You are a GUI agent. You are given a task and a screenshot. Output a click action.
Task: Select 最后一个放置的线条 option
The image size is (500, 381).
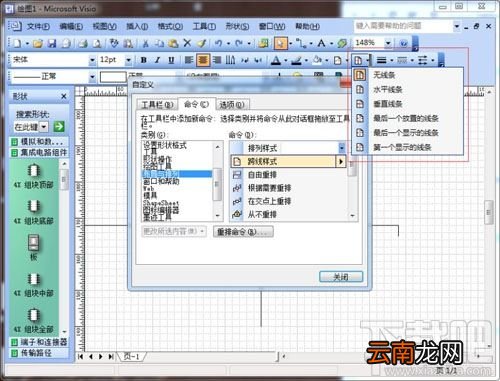(407, 118)
